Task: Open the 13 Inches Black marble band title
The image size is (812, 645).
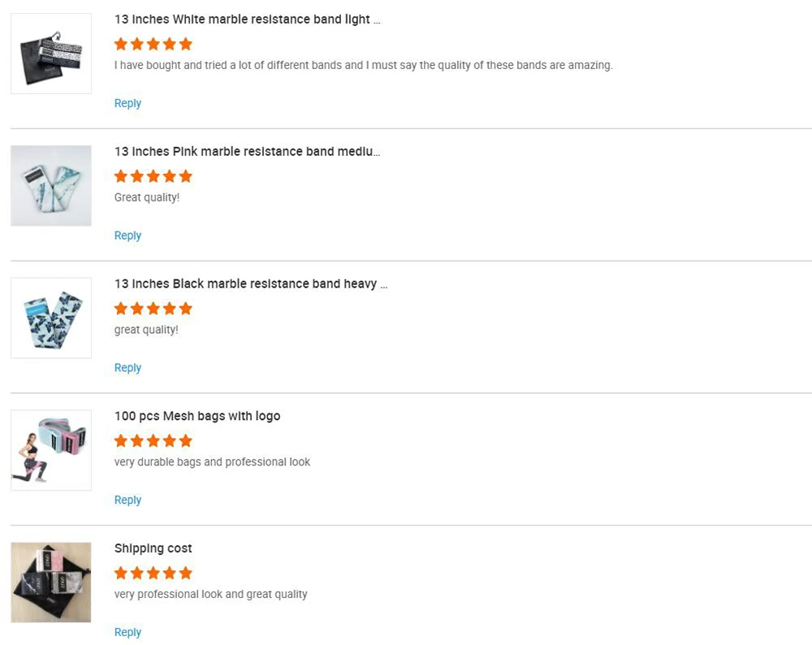Action: [250, 284]
